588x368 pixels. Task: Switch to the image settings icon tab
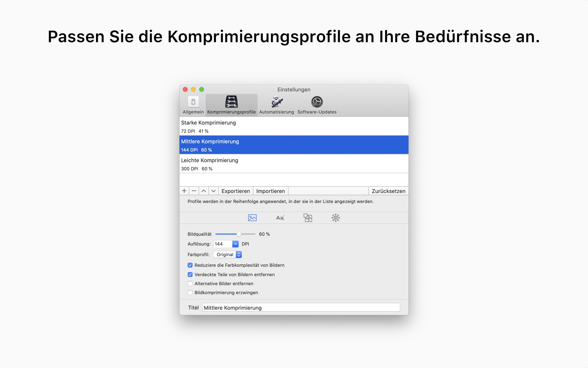[252, 218]
